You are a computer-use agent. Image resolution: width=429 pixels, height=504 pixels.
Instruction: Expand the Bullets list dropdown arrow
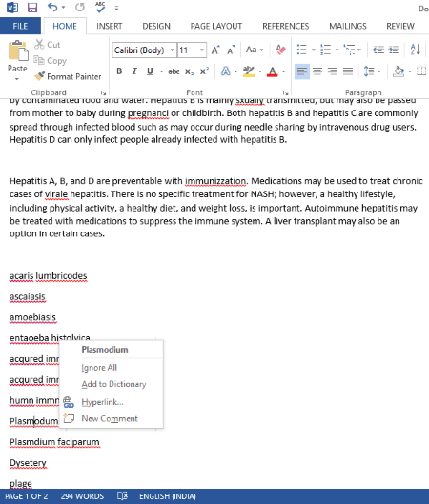[314, 50]
